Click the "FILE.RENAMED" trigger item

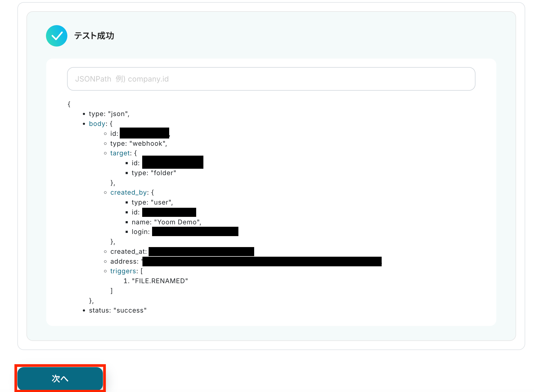160,281
